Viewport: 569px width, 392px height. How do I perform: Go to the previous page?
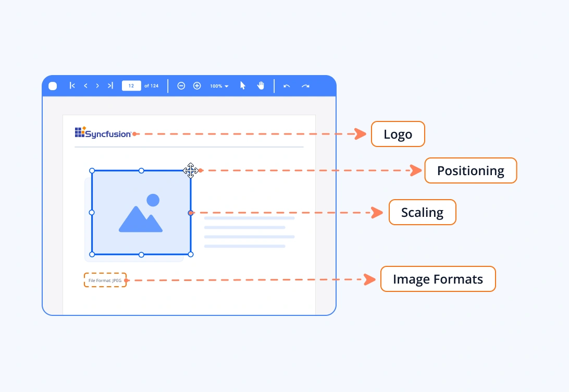tap(85, 85)
